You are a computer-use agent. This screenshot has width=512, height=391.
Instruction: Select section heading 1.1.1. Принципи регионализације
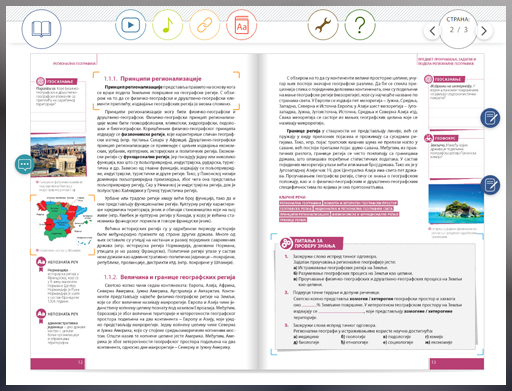coord(152,79)
